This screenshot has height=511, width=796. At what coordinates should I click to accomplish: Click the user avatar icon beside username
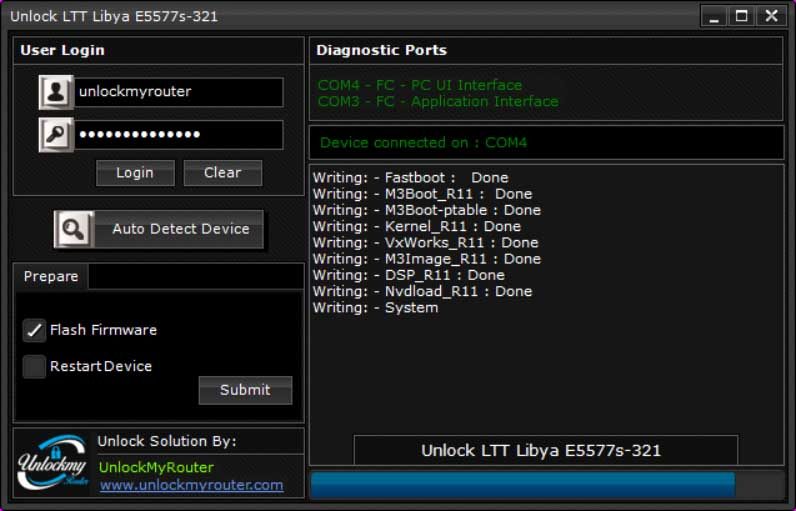(56, 92)
